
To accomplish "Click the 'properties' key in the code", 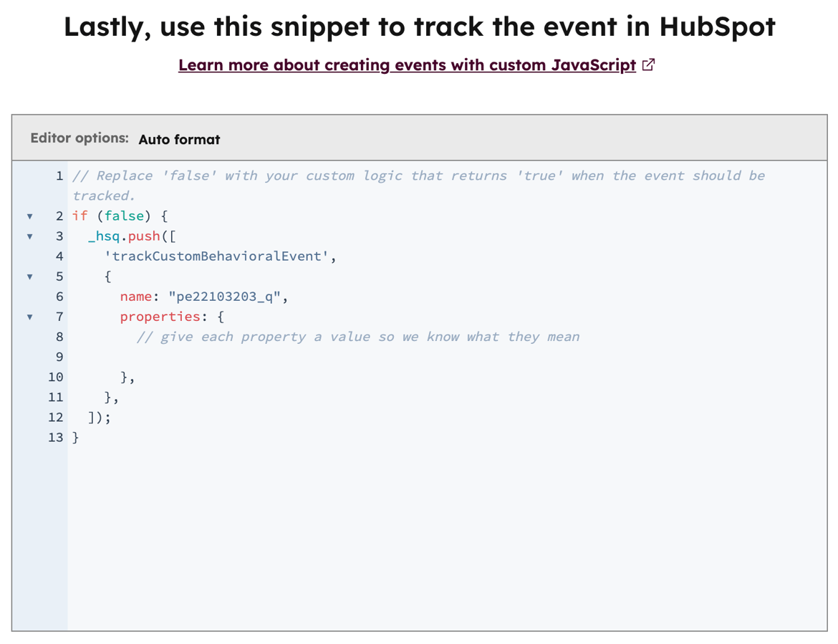I will click(x=160, y=316).
